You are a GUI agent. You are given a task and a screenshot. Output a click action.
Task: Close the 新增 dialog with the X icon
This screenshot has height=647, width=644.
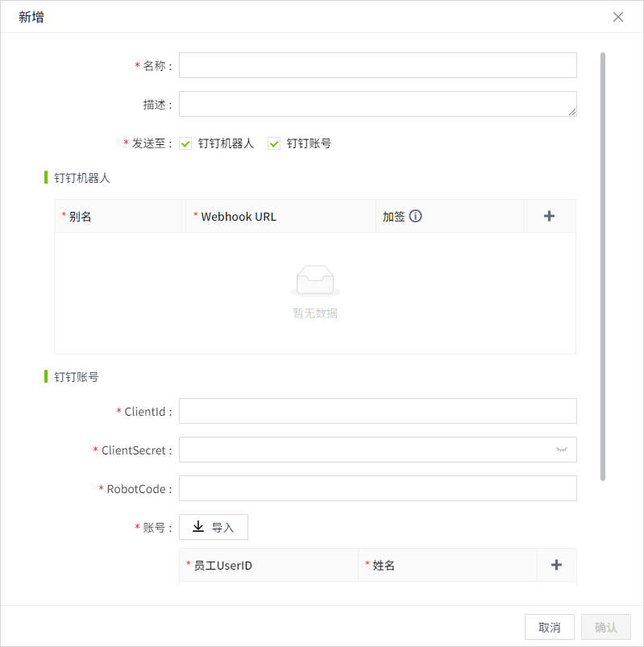618,17
